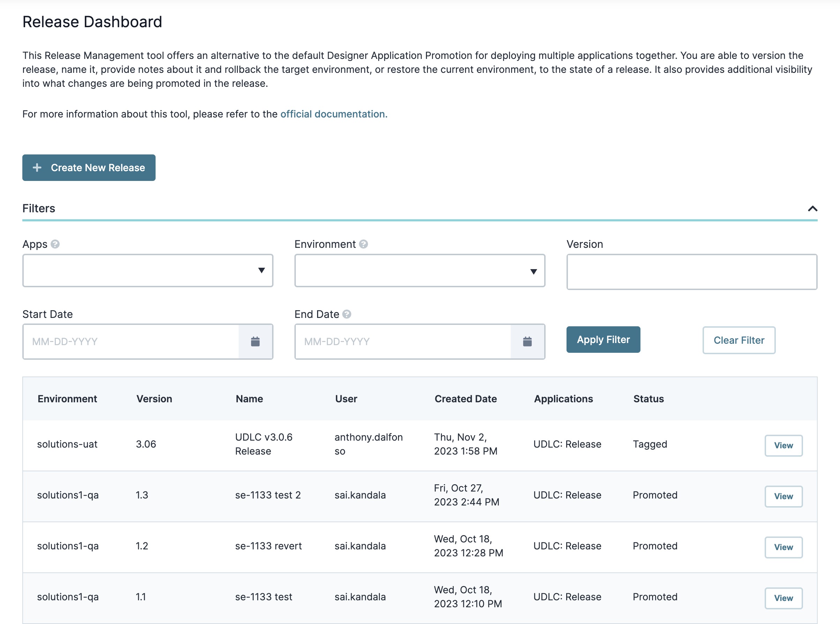Screen dimensions: 840x624
Task: Click the se-1133 test 2 name
Action: tap(268, 495)
